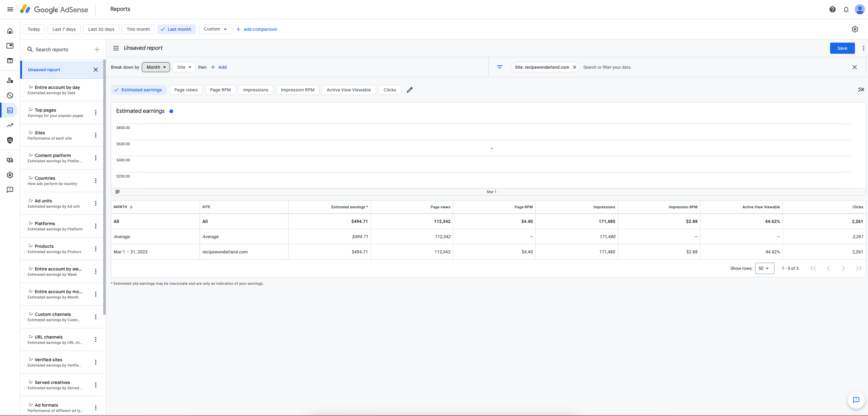868x416 pixels.
Task: Open Account settings gear in sidebar
Action: pos(10,175)
